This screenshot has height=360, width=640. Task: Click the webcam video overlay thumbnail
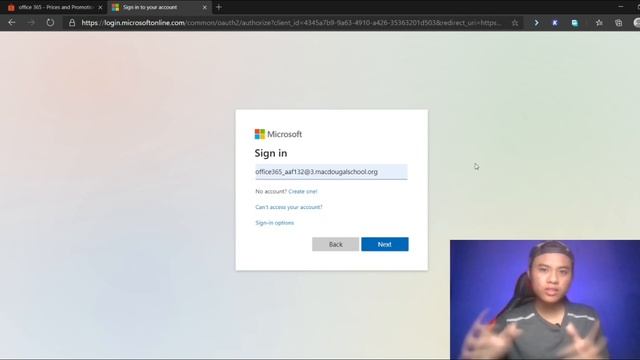545,300
